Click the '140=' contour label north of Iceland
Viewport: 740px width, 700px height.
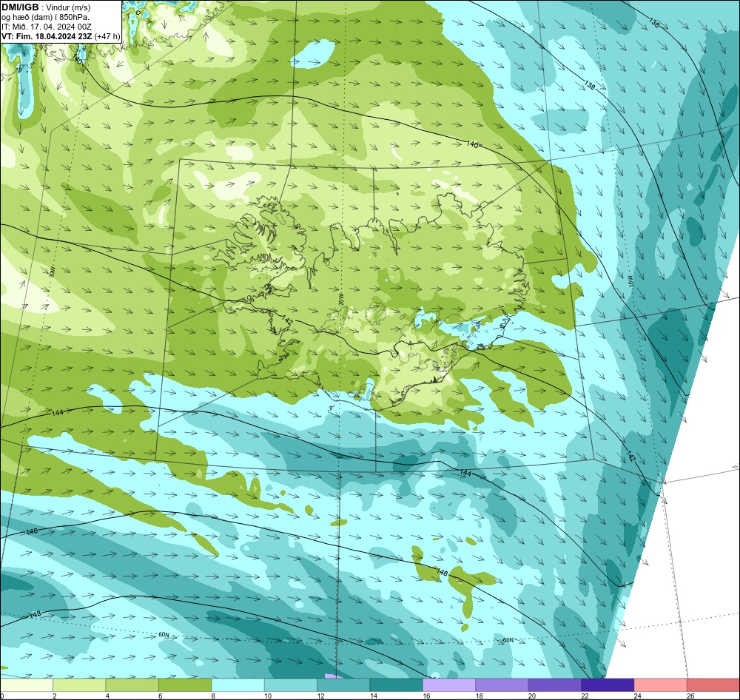tap(474, 144)
